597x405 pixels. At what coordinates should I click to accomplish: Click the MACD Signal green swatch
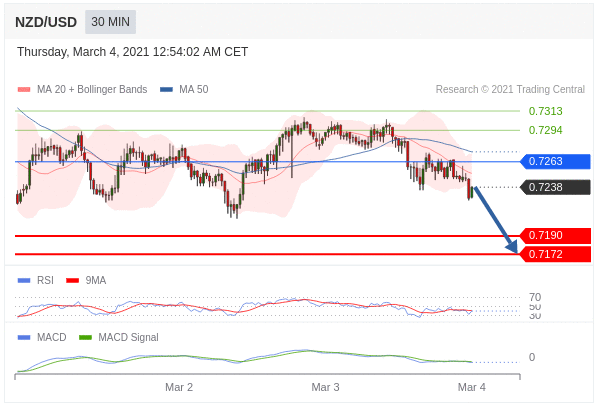point(85,337)
